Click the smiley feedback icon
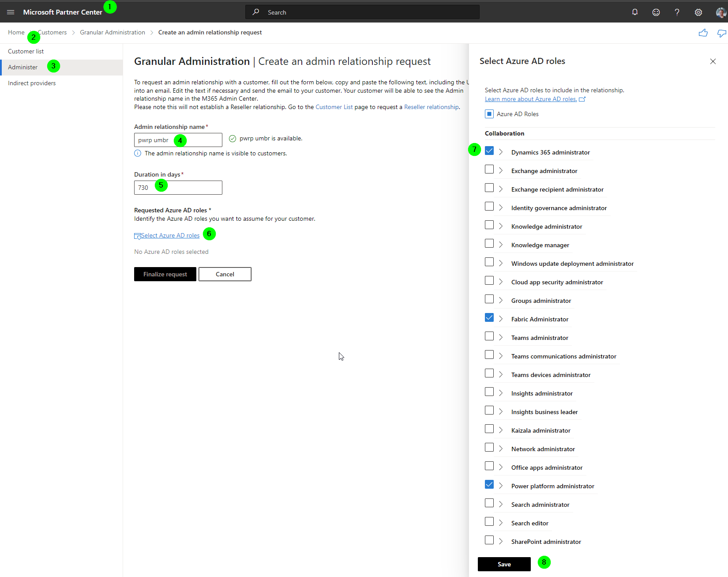Viewport: 728px width, 577px height. (x=656, y=12)
